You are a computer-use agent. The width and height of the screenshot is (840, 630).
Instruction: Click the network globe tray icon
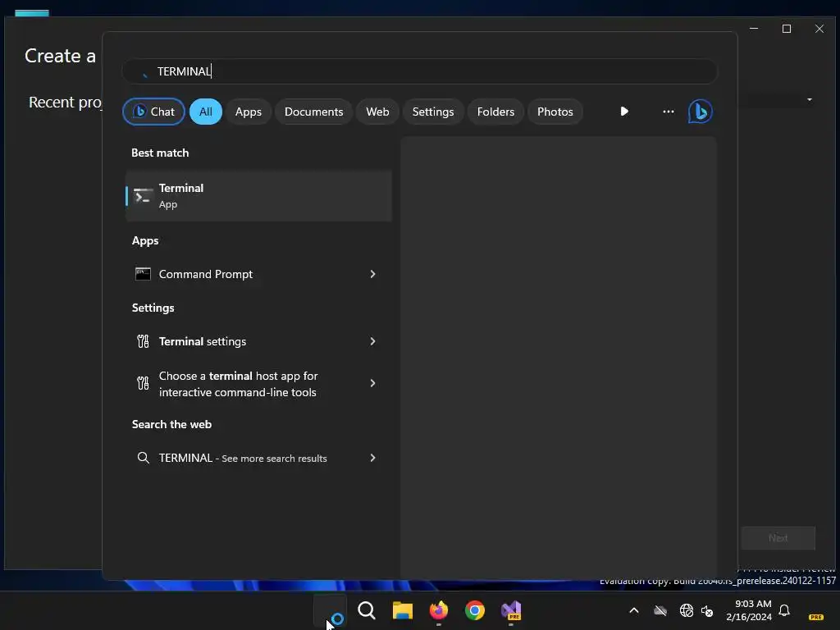pyautogui.click(x=686, y=610)
